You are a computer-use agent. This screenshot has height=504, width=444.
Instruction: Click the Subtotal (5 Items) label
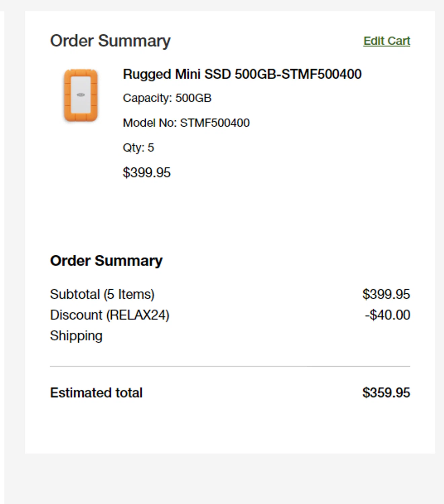point(102,294)
